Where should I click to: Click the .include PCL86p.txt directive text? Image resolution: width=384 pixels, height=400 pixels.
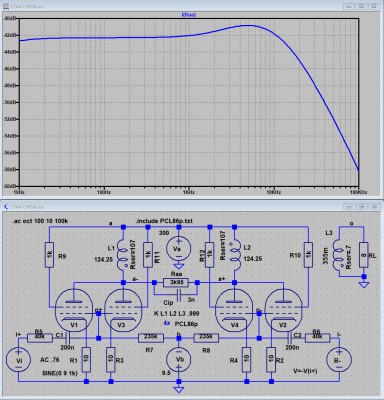pyautogui.click(x=164, y=221)
